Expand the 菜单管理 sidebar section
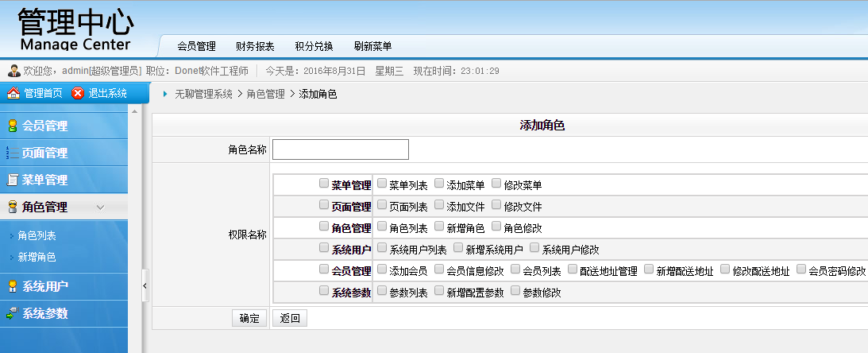Image resolution: width=868 pixels, height=353 pixels. [x=64, y=180]
